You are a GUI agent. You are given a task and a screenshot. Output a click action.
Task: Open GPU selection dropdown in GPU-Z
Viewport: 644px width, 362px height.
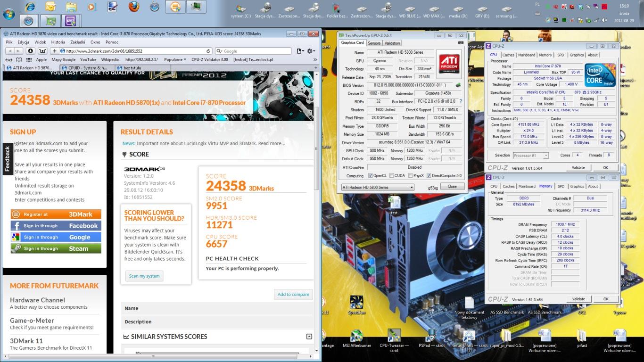point(378,187)
